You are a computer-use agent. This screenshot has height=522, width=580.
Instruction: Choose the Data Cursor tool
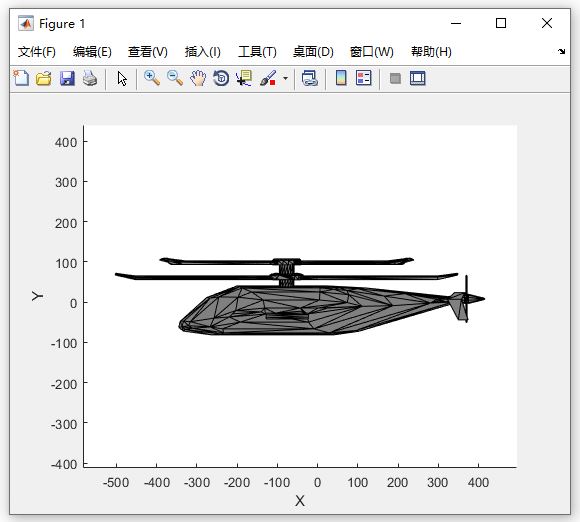pos(244,78)
